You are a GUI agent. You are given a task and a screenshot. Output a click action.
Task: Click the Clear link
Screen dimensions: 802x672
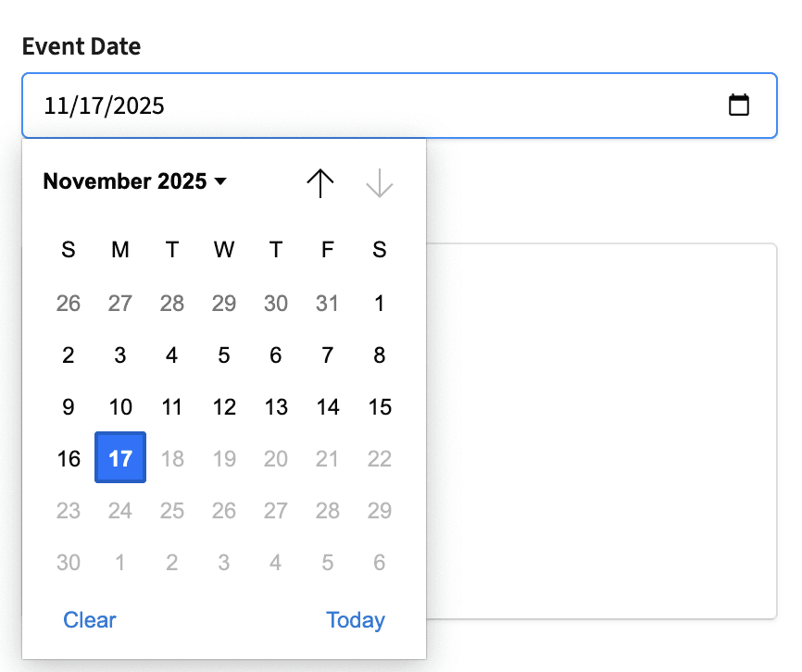click(x=90, y=620)
